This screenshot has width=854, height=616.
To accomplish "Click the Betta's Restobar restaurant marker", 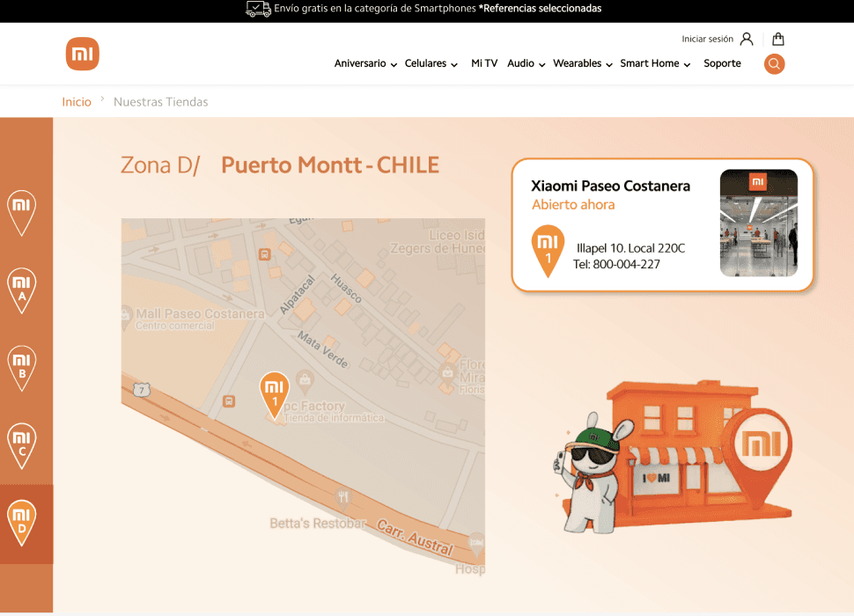I will (x=343, y=498).
